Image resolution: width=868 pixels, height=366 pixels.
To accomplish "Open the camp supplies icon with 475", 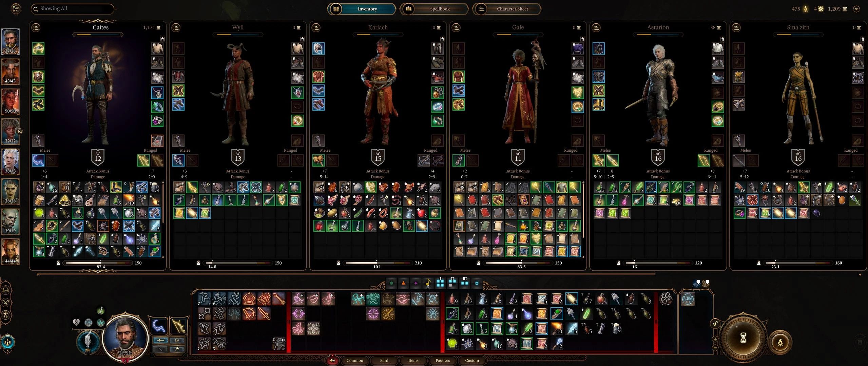I will pyautogui.click(x=805, y=9).
